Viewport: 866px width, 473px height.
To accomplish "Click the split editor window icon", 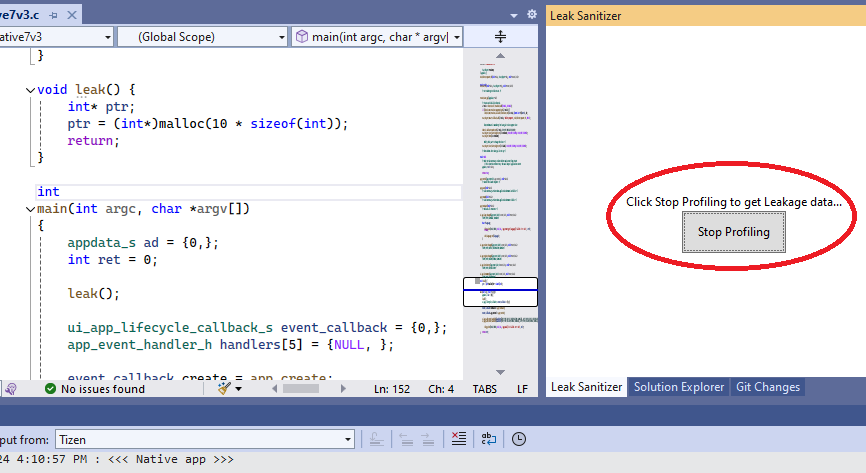I will point(500,36).
